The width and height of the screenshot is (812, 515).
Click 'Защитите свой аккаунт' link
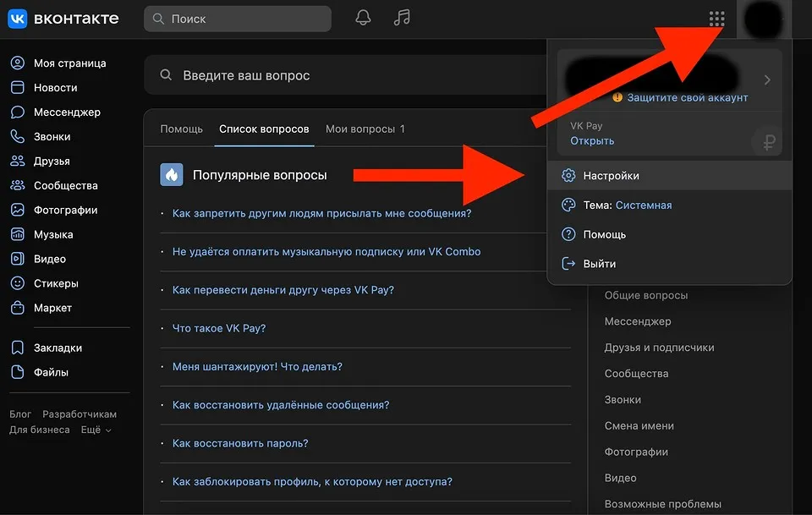687,97
